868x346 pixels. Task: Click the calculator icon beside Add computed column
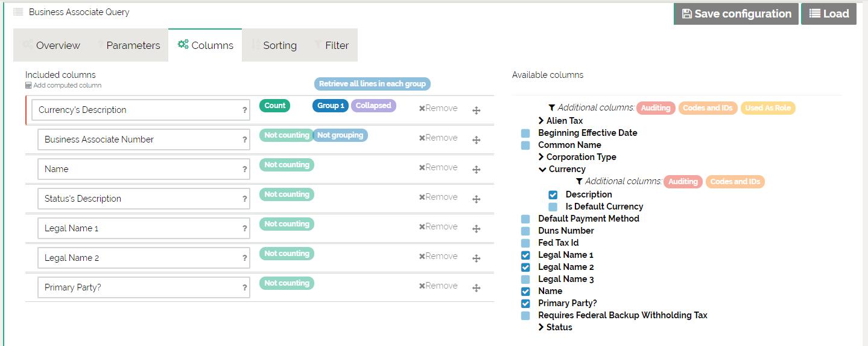pyautogui.click(x=28, y=86)
